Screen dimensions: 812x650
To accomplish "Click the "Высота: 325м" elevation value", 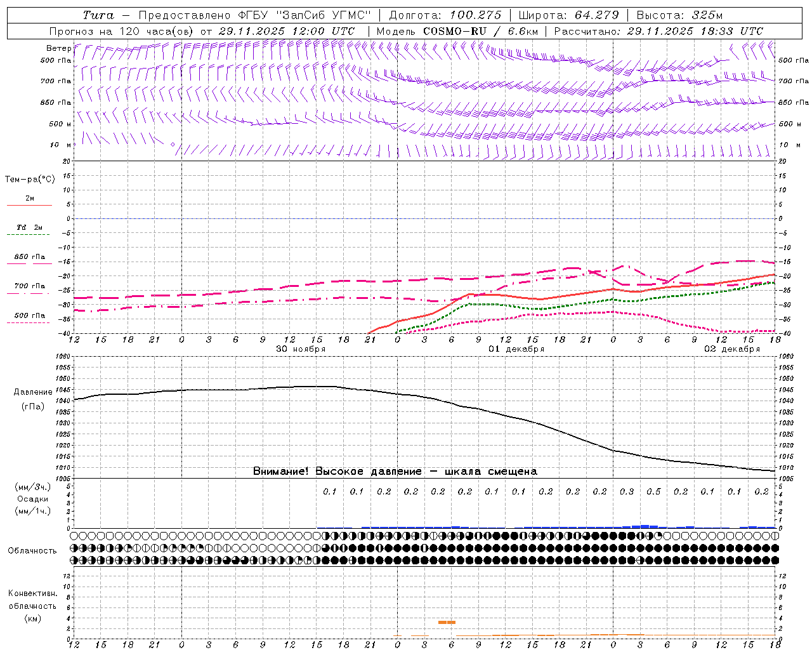I will tap(679, 15).
